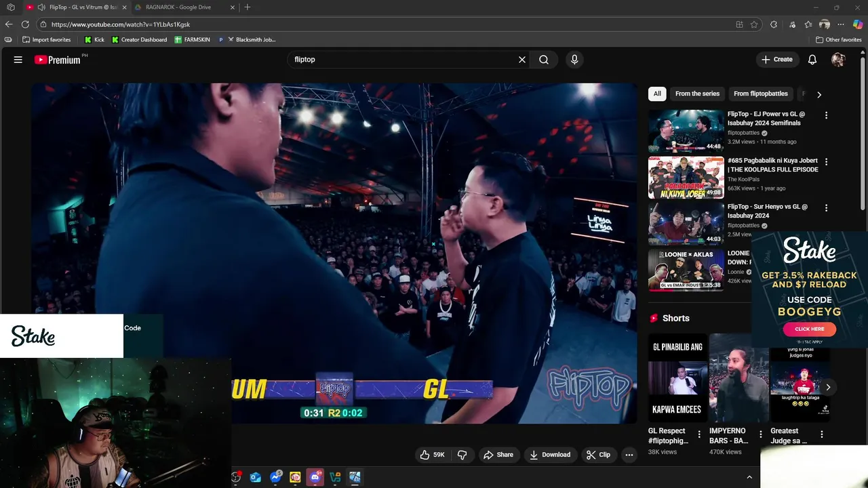Reload the page with refresh icon

(26, 24)
